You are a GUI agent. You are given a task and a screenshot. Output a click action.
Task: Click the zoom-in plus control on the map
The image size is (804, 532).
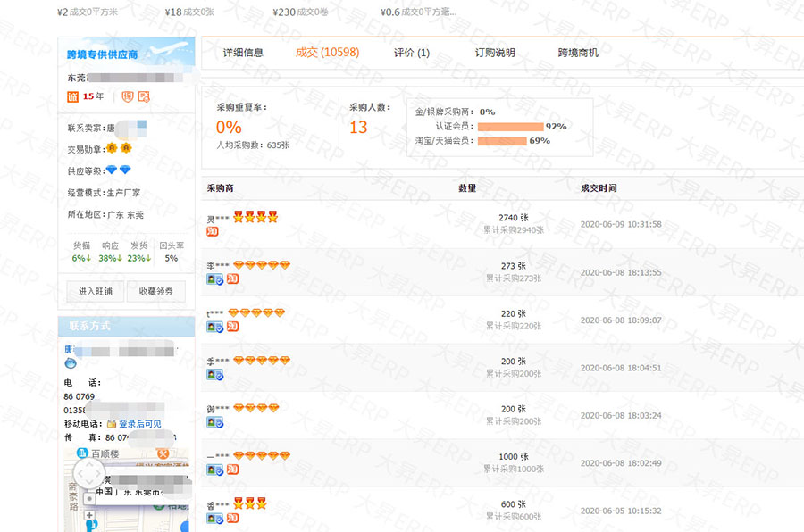(89, 515)
